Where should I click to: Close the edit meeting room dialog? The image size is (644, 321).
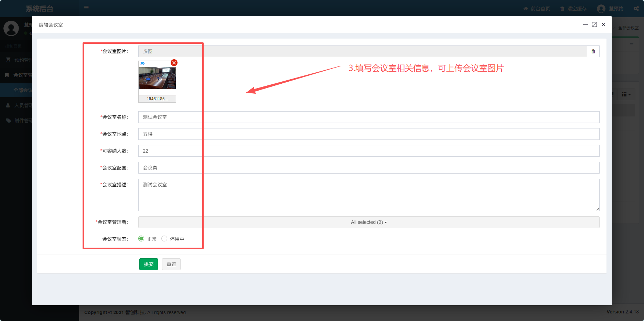(603, 25)
